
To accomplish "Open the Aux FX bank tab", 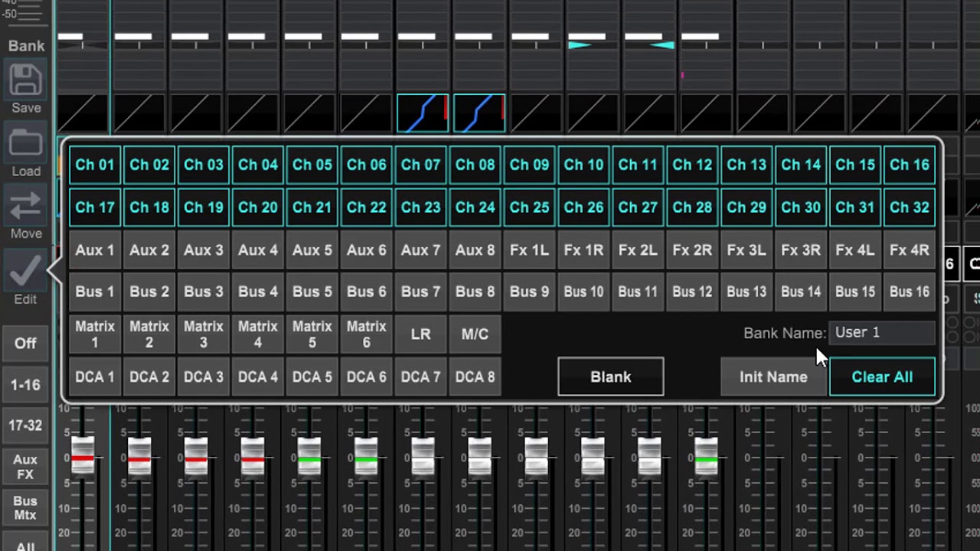I will (x=25, y=467).
